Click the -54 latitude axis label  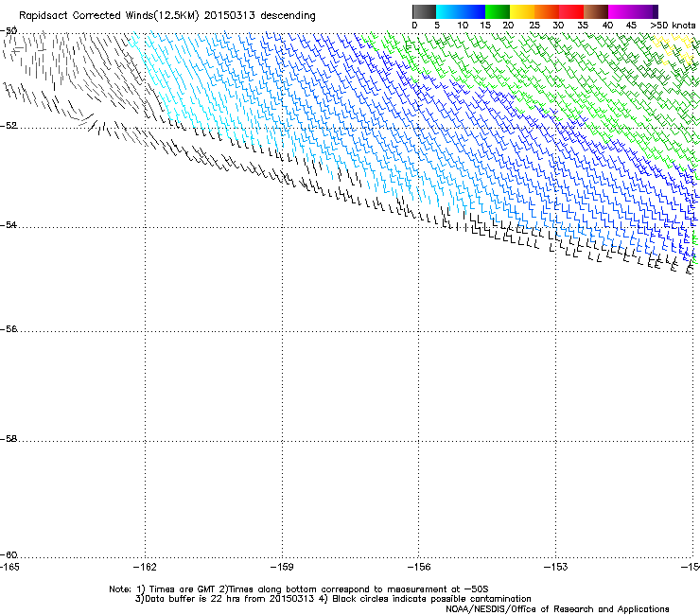pyautogui.click(x=9, y=224)
